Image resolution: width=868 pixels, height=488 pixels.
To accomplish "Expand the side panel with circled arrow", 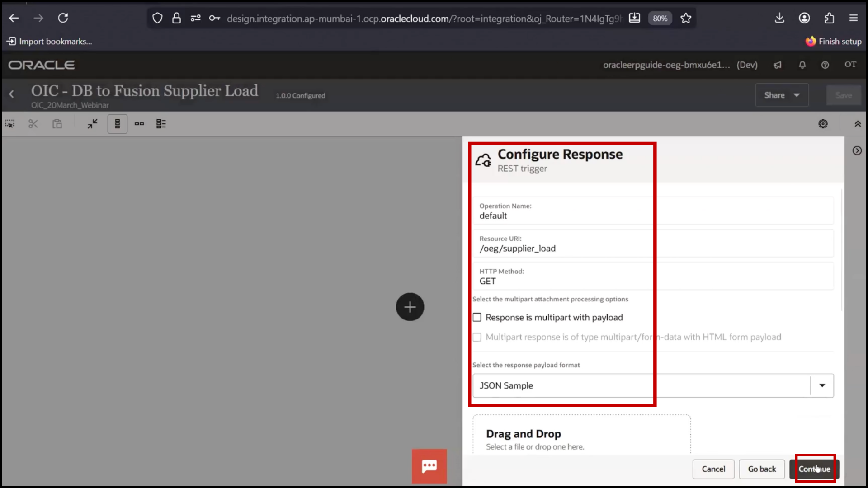I will (857, 151).
